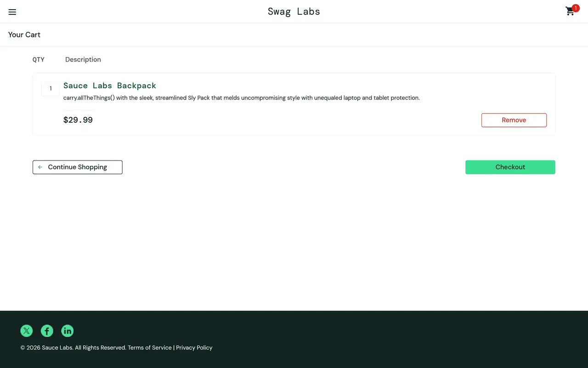Click the Swag Labs header title
This screenshot has height=368, width=588.
294,11
